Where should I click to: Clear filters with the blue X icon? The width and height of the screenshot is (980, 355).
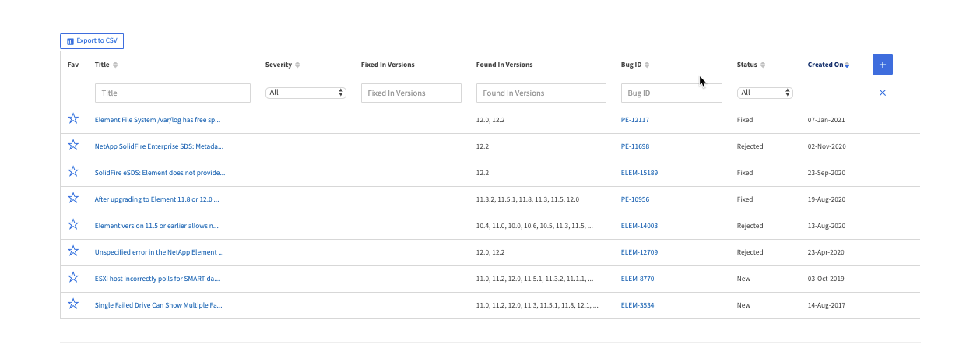[x=882, y=93]
